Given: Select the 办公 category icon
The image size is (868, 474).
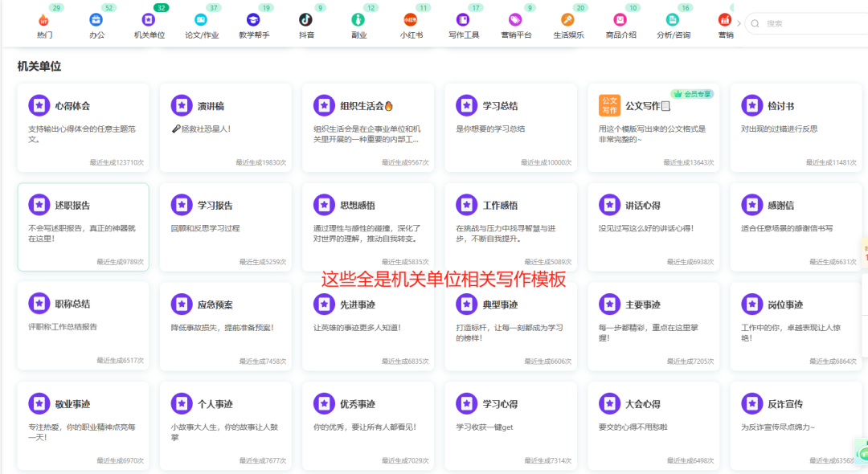Looking at the screenshot, I should point(96,18).
